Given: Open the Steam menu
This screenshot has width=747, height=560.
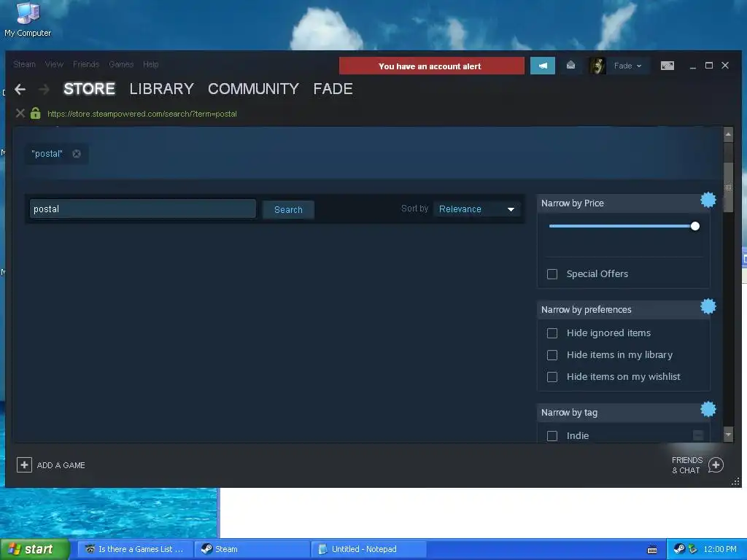Looking at the screenshot, I should (24, 64).
